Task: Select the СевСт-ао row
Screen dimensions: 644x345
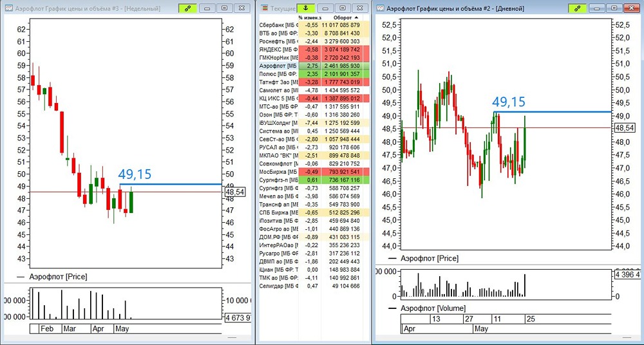Action: point(313,139)
